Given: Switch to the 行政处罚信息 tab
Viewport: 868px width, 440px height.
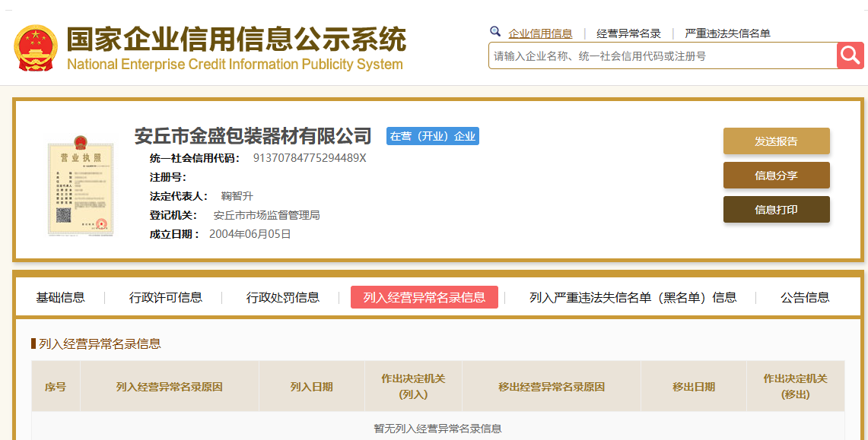Looking at the screenshot, I should pos(283,297).
